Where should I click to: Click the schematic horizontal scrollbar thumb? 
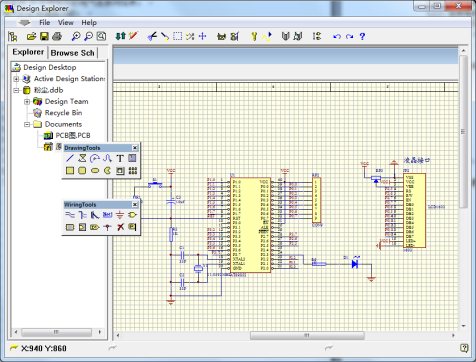click(x=307, y=335)
